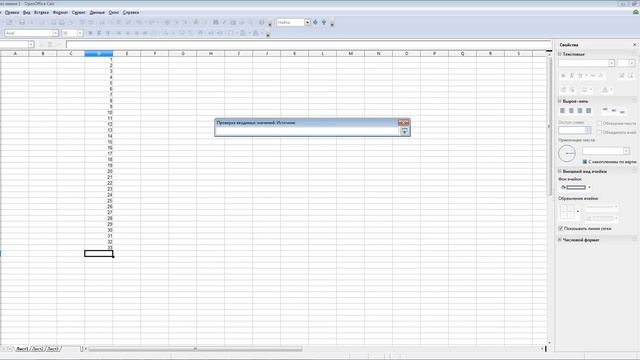This screenshot has height=360, width=640.
Task: Increase font size icon in sidebar
Action: 622,76
